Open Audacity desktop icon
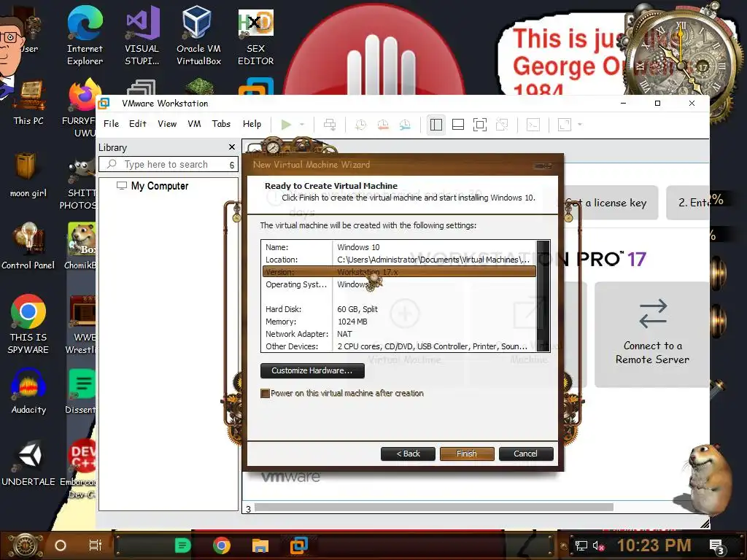This screenshot has width=747, height=560. [x=28, y=392]
